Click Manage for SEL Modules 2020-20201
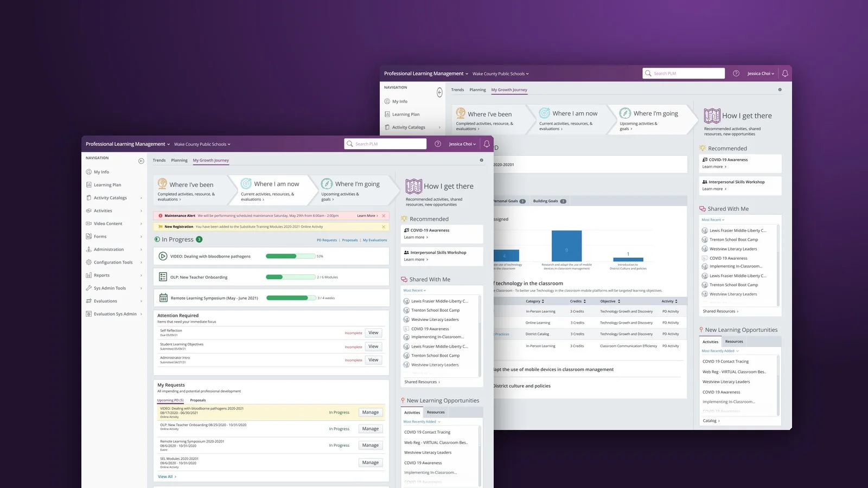The width and height of the screenshot is (868, 488). pyautogui.click(x=371, y=463)
